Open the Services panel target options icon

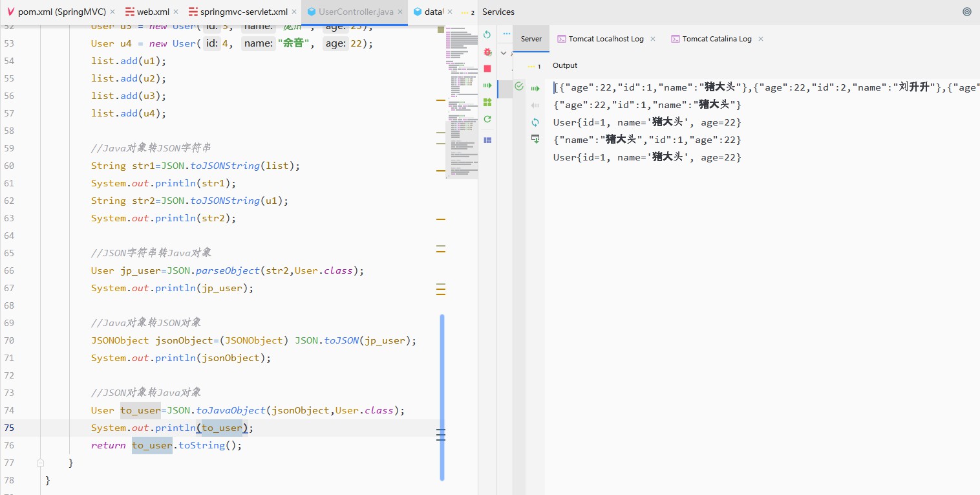[x=967, y=12]
